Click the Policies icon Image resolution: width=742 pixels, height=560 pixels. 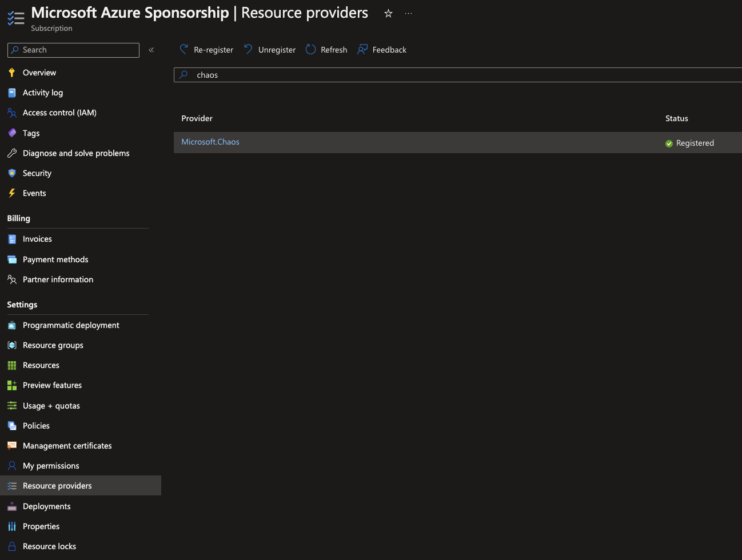[x=12, y=426]
